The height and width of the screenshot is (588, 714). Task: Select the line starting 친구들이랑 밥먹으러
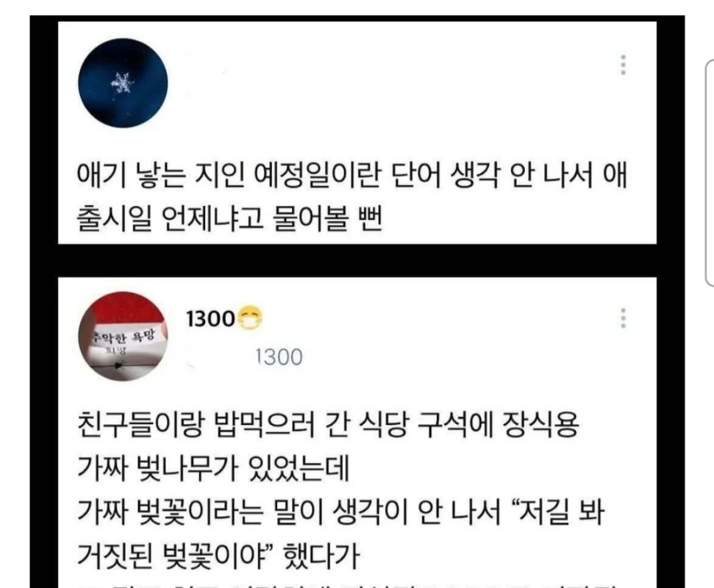(x=328, y=424)
